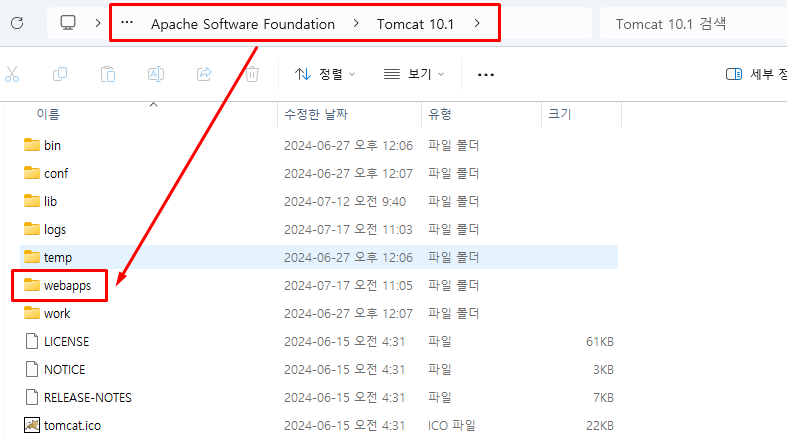The image size is (787, 438).
Task: Click the work folder icon
Action: pyautogui.click(x=32, y=314)
